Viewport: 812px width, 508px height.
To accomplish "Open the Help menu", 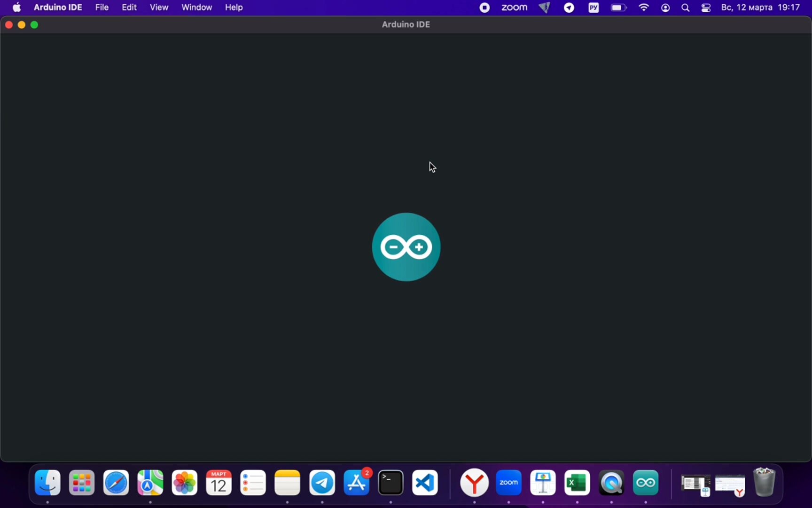I will pos(234,8).
